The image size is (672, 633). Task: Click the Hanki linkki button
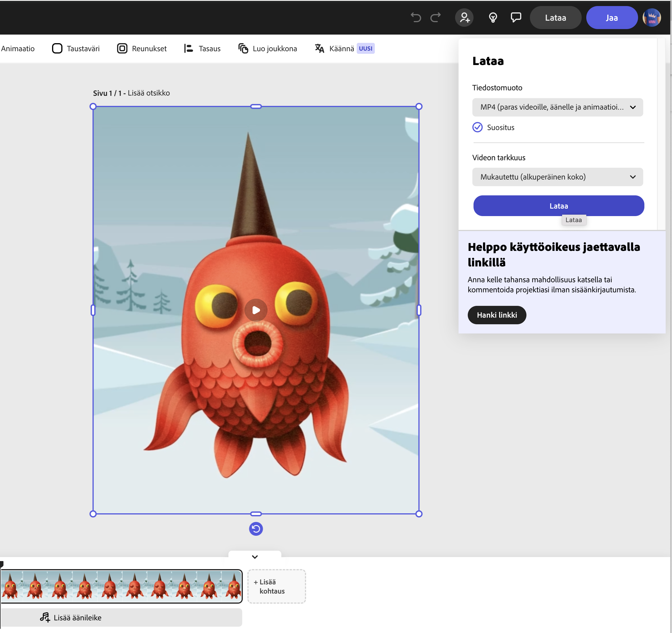pyautogui.click(x=497, y=315)
